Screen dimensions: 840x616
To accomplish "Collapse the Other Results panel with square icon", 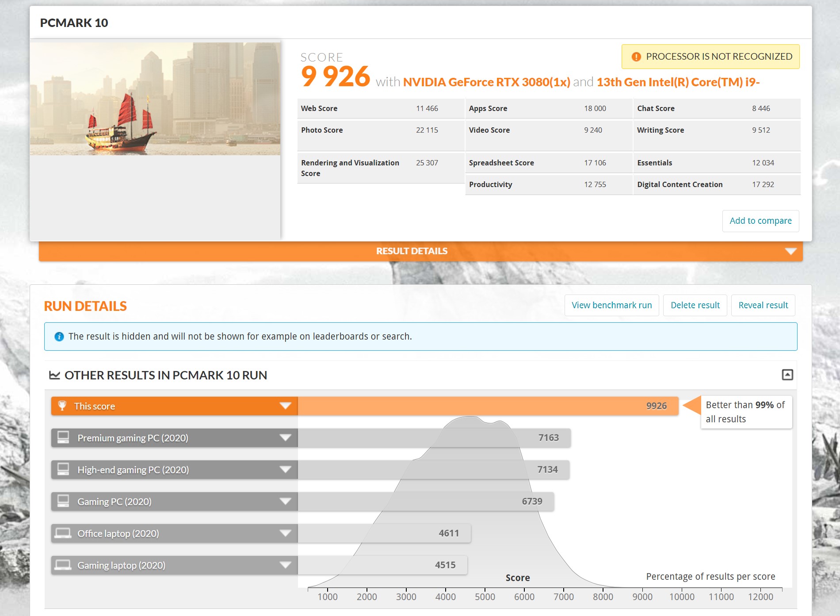I will point(787,375).
